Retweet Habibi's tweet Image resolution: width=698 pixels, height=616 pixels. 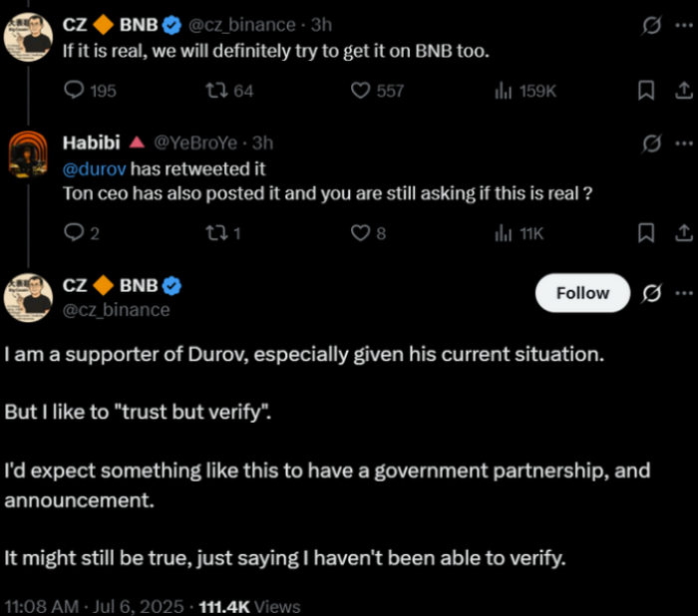pos(211,233)
